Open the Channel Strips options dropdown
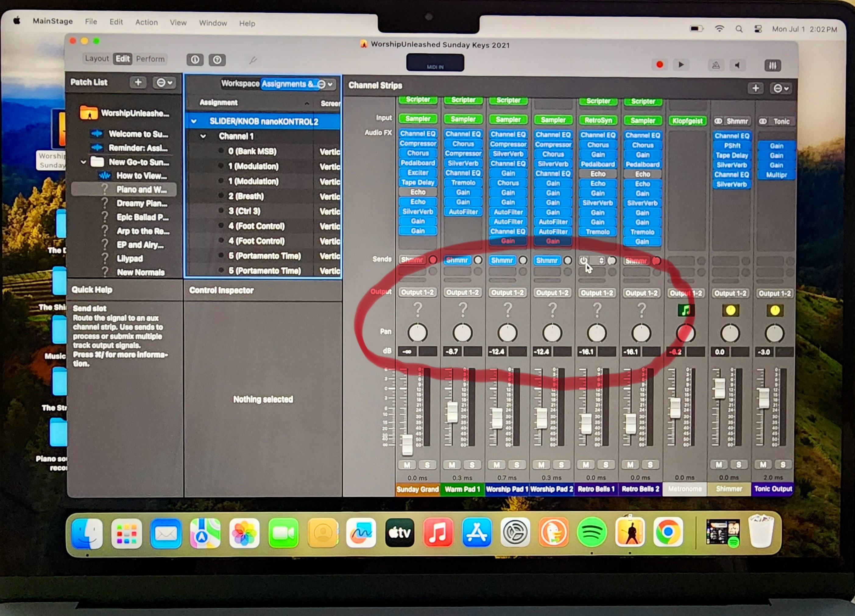This screenshot has width=855, height=616. tap(781, 89)
